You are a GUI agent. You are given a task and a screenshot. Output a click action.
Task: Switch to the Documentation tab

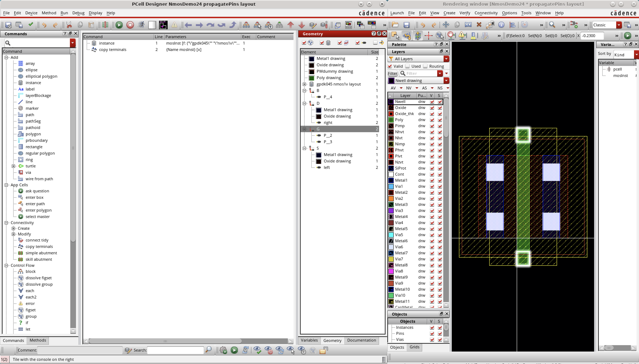pyautogui.click(x=361, y=340)
